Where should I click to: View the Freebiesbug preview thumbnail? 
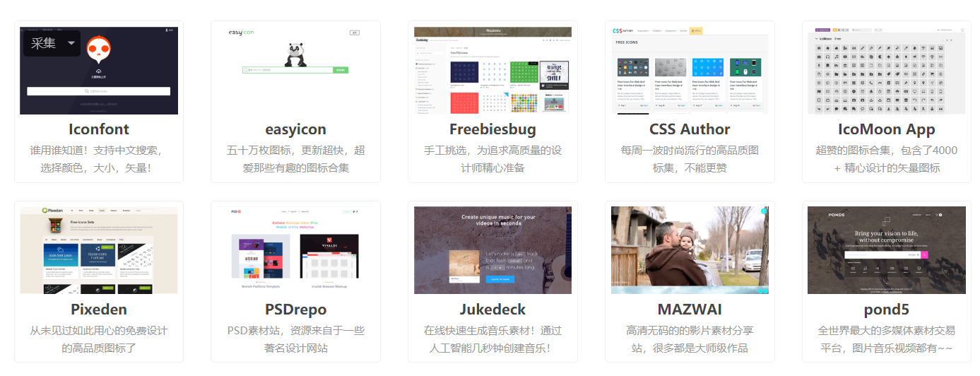[x=492, y=71]
